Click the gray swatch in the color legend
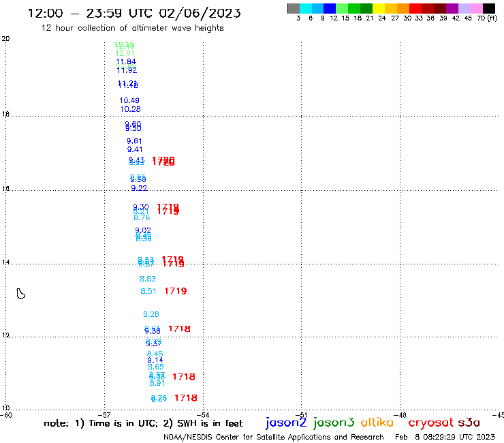 [x=294, y=8]
